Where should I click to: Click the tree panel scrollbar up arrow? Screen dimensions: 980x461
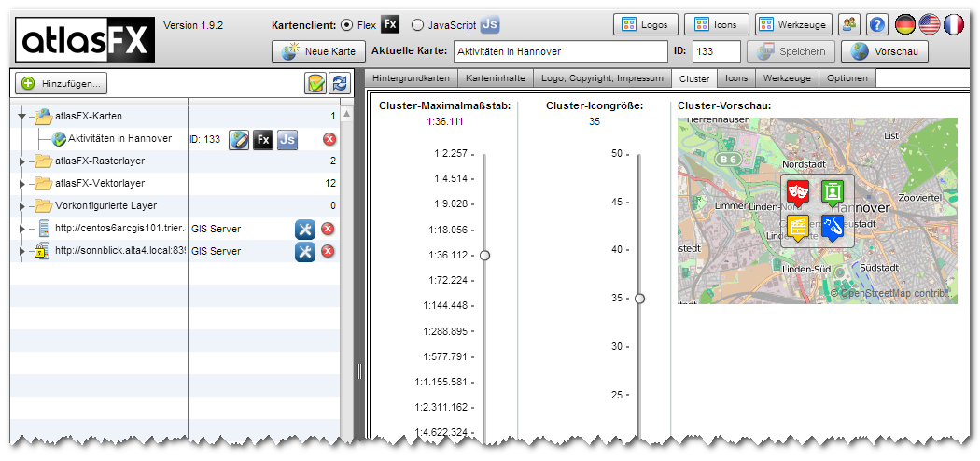347,114
